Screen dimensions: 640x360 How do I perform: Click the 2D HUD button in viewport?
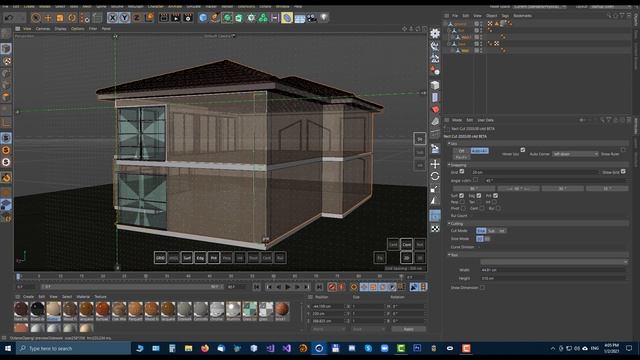(407, 258)
